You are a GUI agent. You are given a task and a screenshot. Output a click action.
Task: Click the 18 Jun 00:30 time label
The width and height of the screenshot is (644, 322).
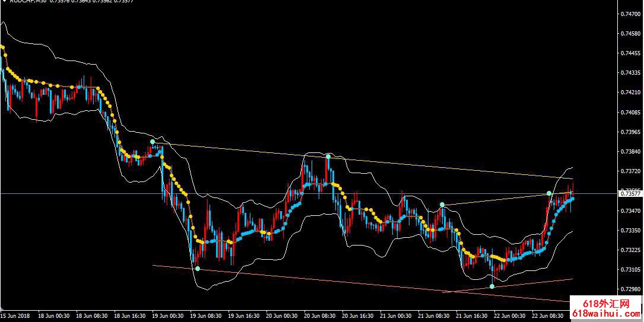pos(54,316)
